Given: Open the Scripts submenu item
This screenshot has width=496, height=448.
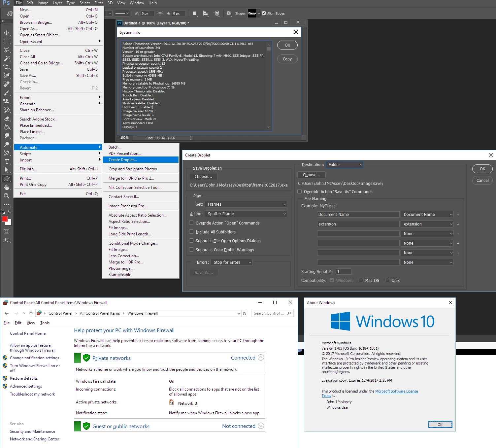Looking at the screenshot, I should point(59,154).
